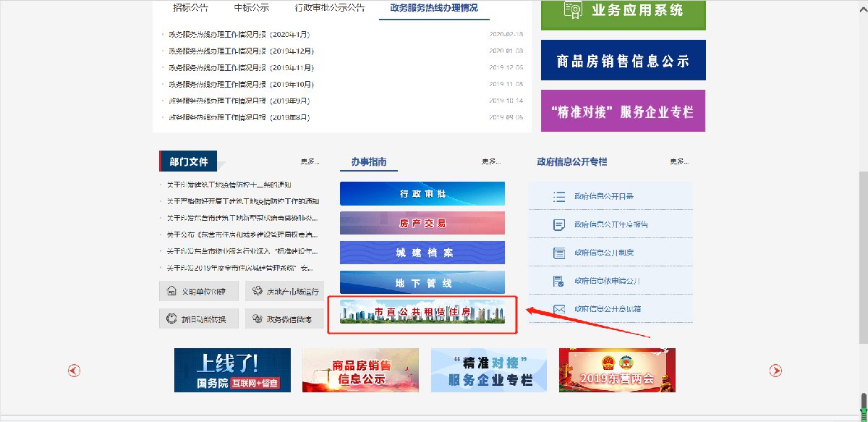Click the list icon beside 政府信息公开目录
868x422 pixels.
coord(558,197)
